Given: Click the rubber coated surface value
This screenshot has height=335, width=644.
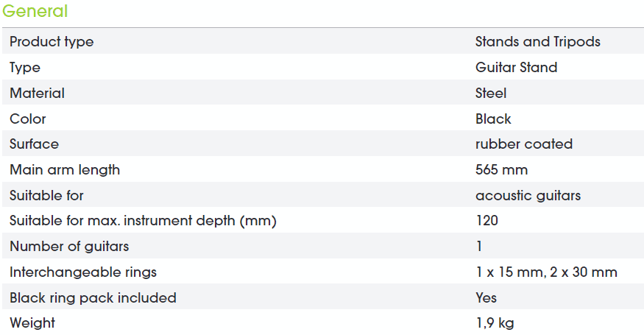Looking at the screenshot, I should pos(523,144).
